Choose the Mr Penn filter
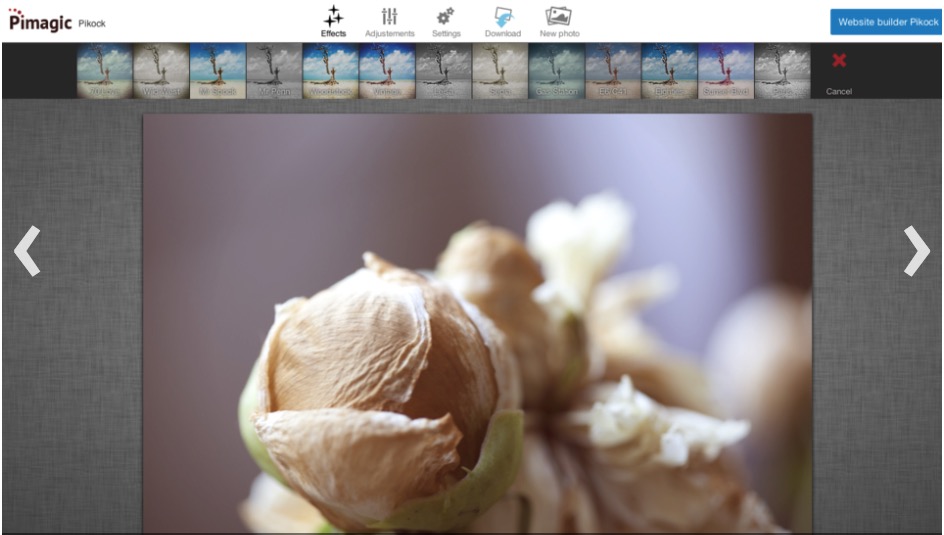 [x=274, y=70]
